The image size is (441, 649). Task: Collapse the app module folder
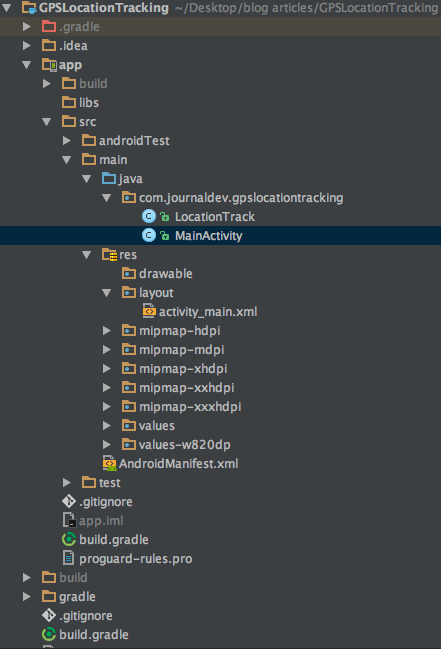tap(27, 65)
